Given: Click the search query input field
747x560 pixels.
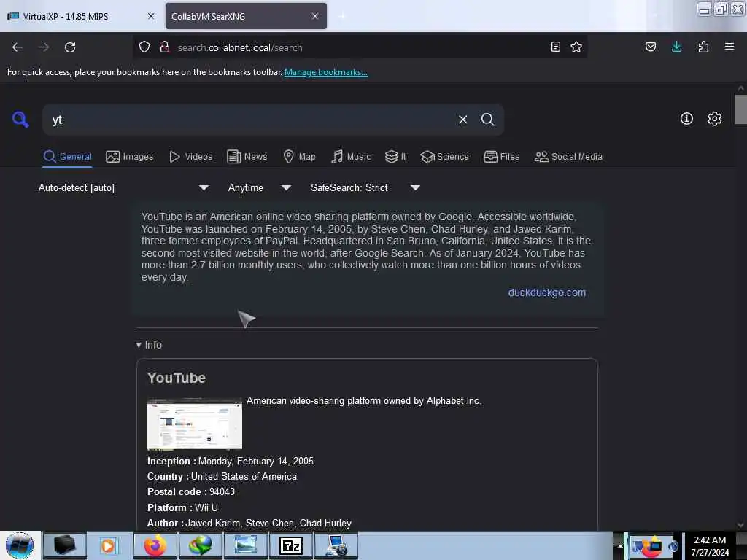Looking at the screenshot, I should click(250, 120).
